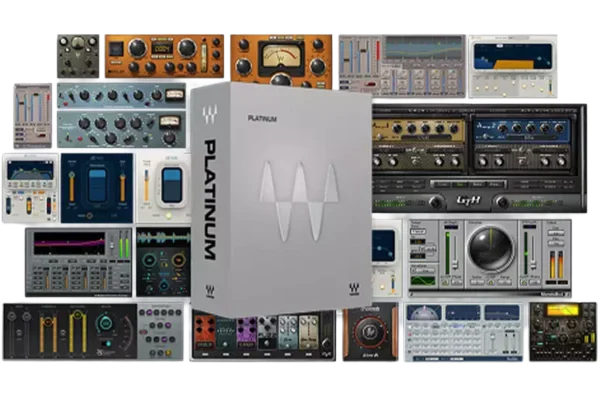Click the large black sphere knob on MondoMod
The height and width of the screenshot is (400, 600).
491,250
